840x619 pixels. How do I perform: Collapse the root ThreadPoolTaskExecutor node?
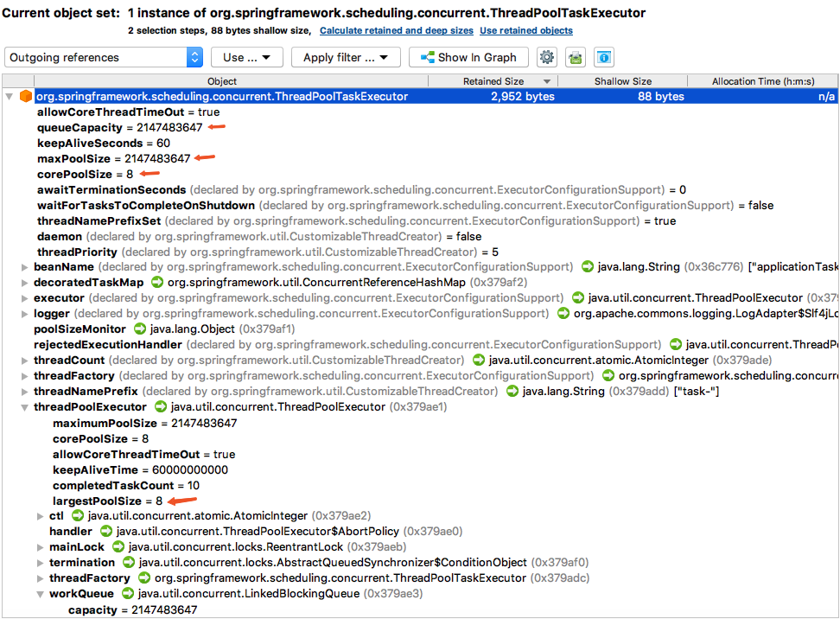tap(10, 97)
